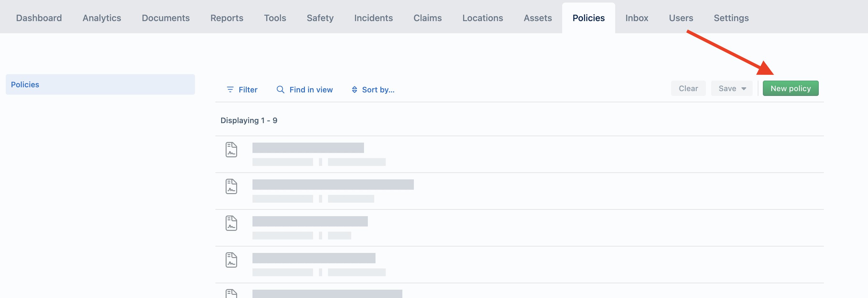
Task: Open the Assets tab
Action: [538, 18]
